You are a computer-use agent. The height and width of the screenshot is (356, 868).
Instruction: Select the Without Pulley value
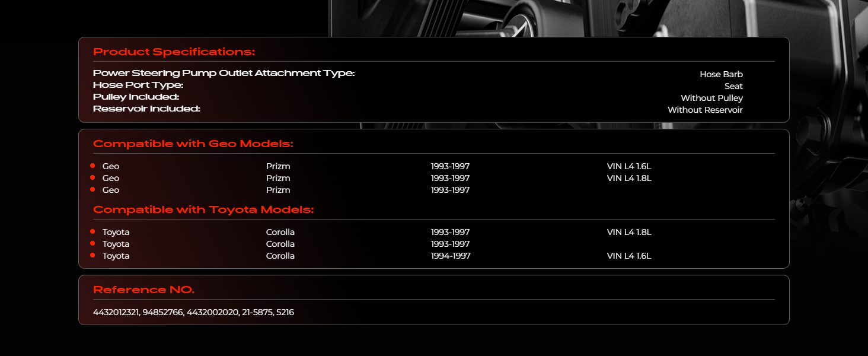tap(711, 98)
